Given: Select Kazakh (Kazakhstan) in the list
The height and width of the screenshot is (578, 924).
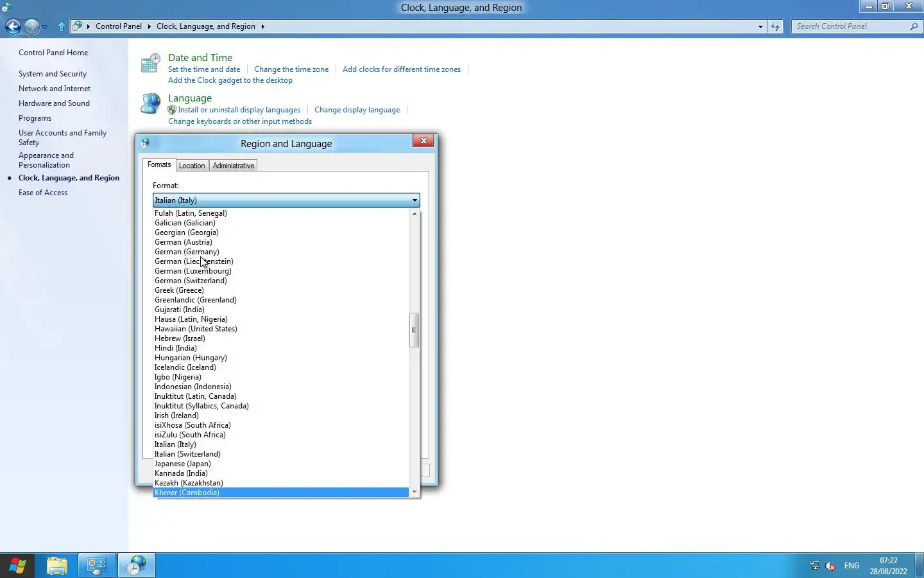Looking at the screenshot, I should [281, 483].
